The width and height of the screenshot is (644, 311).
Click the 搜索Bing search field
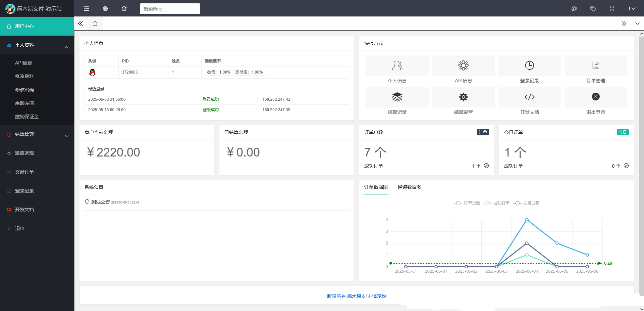(170, 9)
